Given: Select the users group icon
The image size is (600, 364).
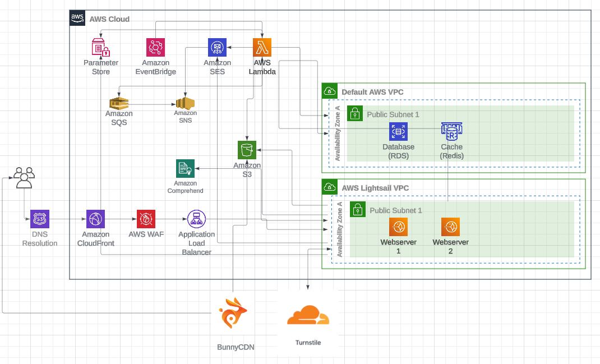Looking at the screenshot, I should [x=24, y=177].
